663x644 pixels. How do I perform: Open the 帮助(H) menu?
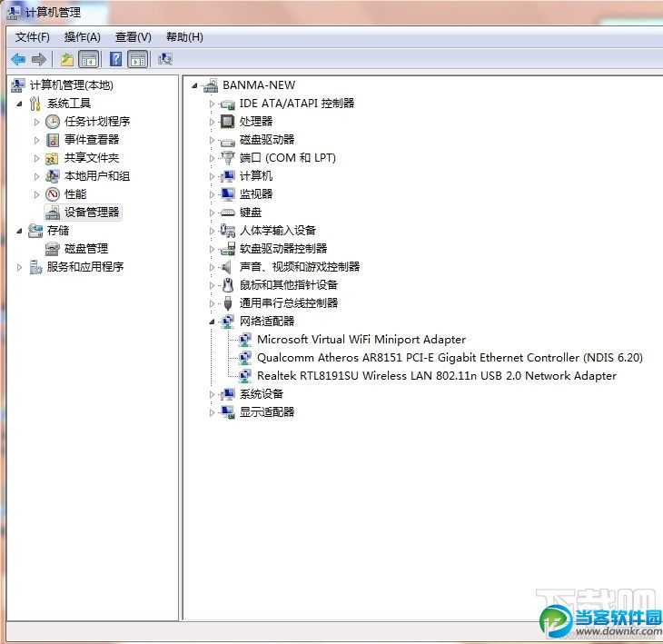click(x=184, y=37)
